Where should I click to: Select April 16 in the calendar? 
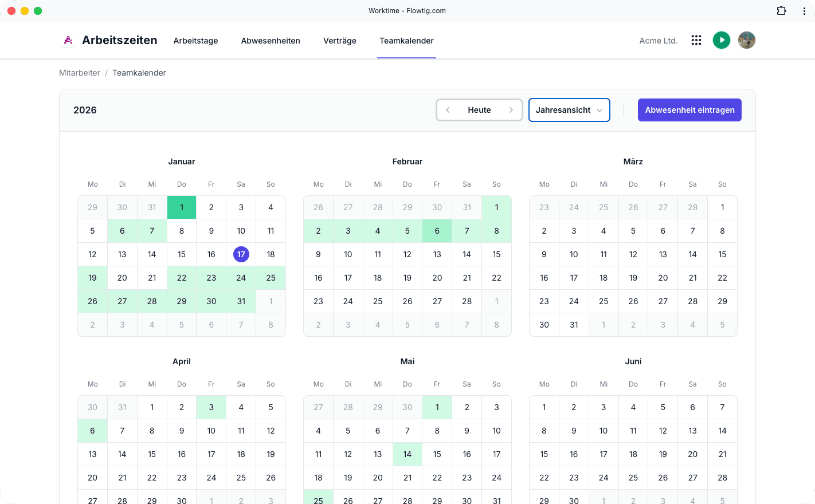coord(182,454)
